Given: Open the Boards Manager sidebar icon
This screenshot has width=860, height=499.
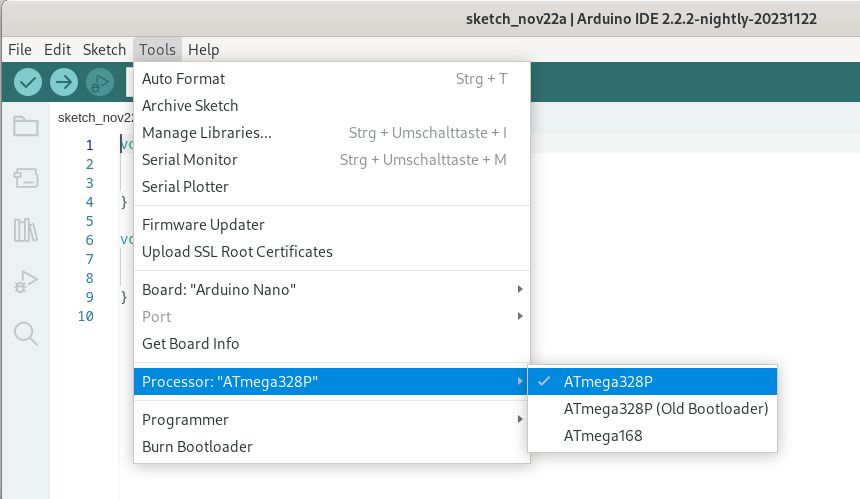Looking at the screenshot, I should point(26,178).
